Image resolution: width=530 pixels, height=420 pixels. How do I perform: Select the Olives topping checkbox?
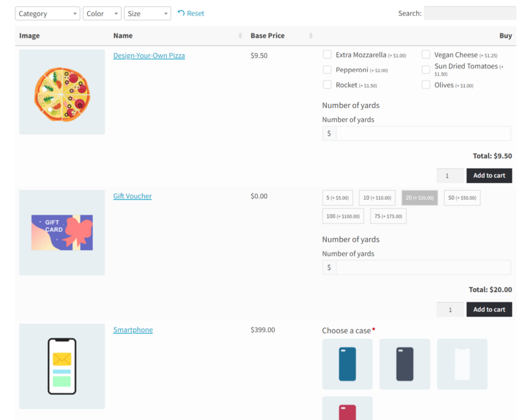pyautogui.click(x=426, y=85)
